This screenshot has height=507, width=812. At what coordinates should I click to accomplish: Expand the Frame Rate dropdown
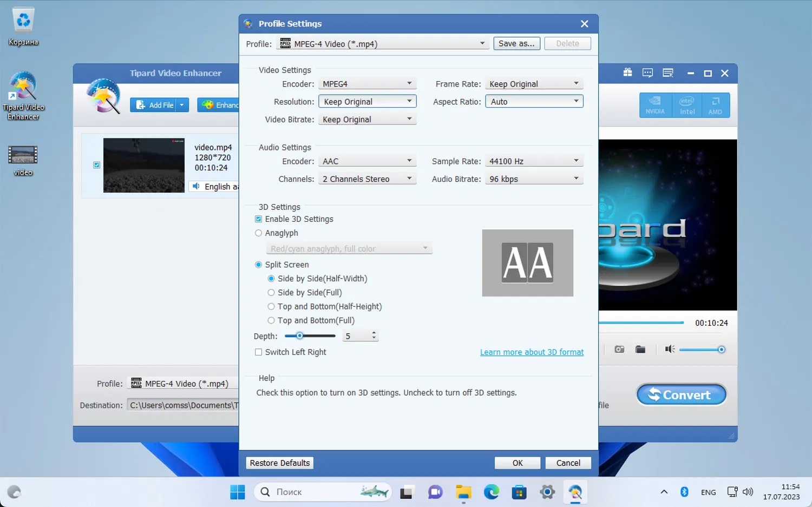point(534,84)
